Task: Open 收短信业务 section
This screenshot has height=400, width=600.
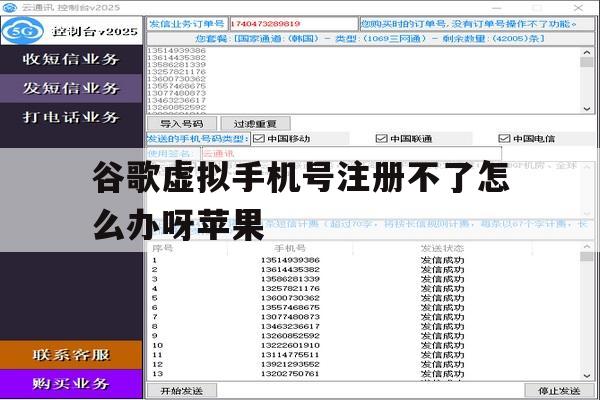Action: (71, 59)
